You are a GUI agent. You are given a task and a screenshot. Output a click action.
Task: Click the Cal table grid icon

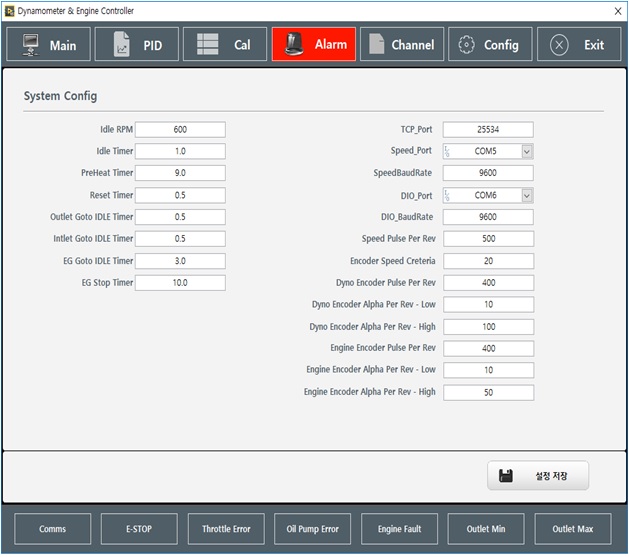pos(208,45)
